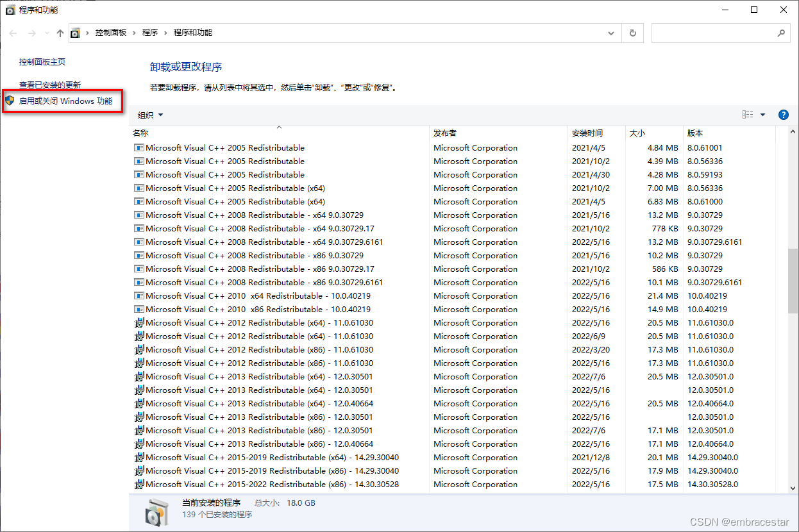Click version cell 10.0.40219 for x86 2010
Screen dimensions: 799x532
[x=707, y=309]
